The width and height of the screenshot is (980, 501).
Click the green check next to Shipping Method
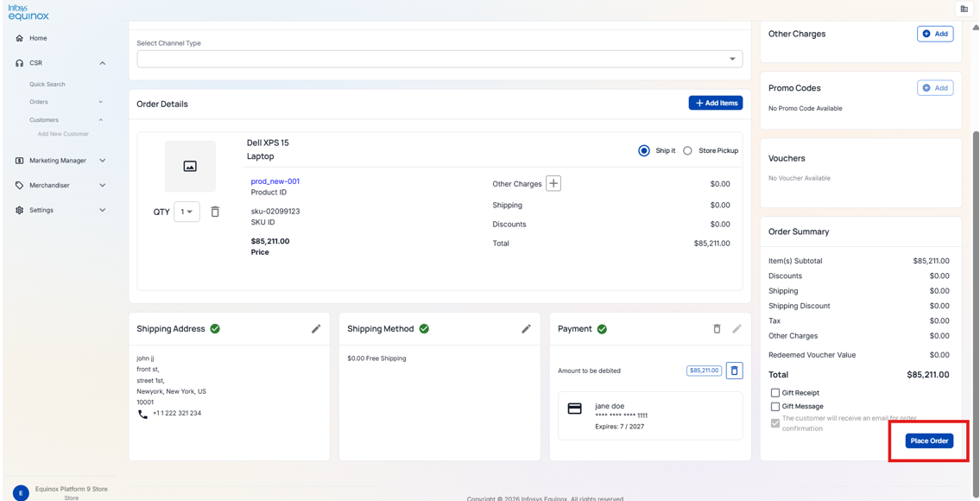click(424, 328)
